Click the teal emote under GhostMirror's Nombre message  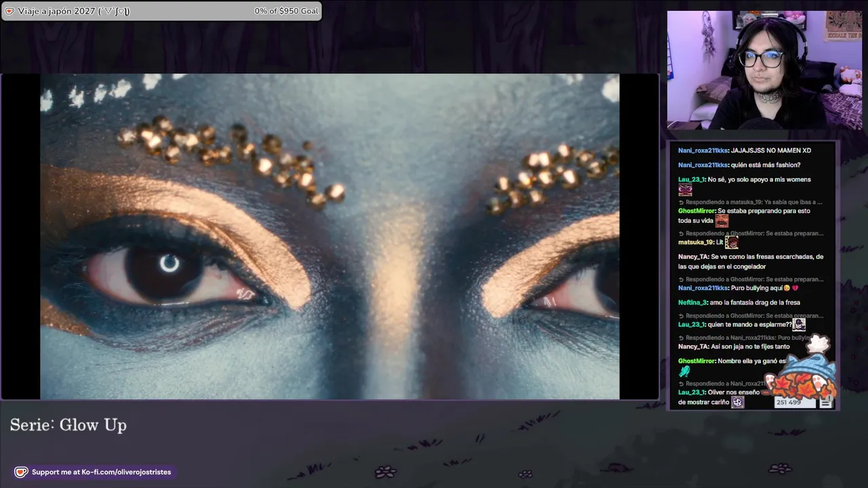(684, 371)
